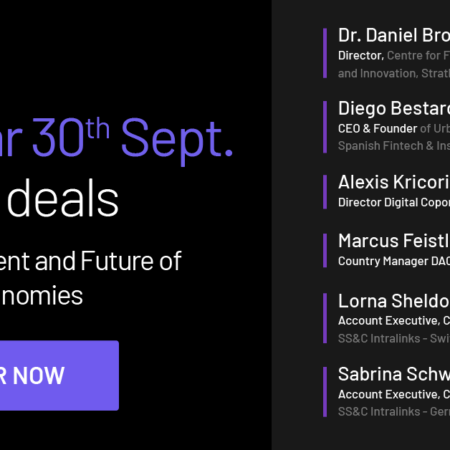Open Marcus Feistl speaker entry
Screen dimensions: 450x450
pos(394,241)
